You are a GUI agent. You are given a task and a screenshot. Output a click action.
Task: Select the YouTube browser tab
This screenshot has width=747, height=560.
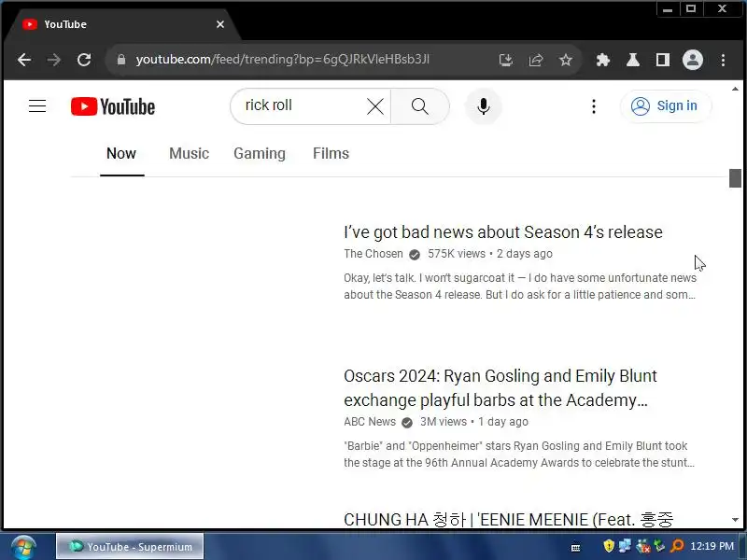[x=121, y=24]
